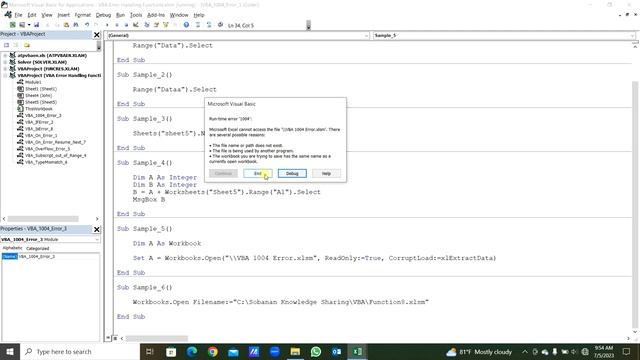Close the Properties panel

click(97, 229)
